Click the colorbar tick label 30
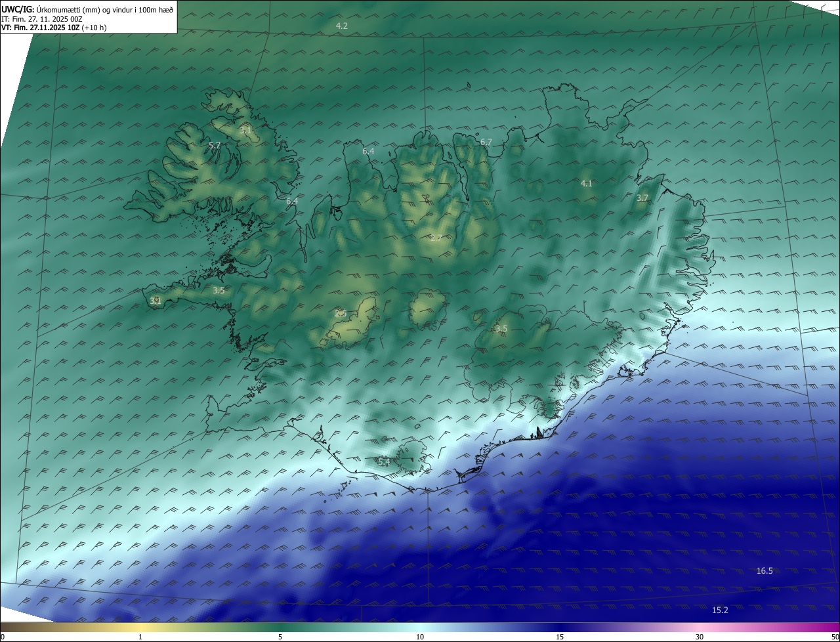 (700, 637)
